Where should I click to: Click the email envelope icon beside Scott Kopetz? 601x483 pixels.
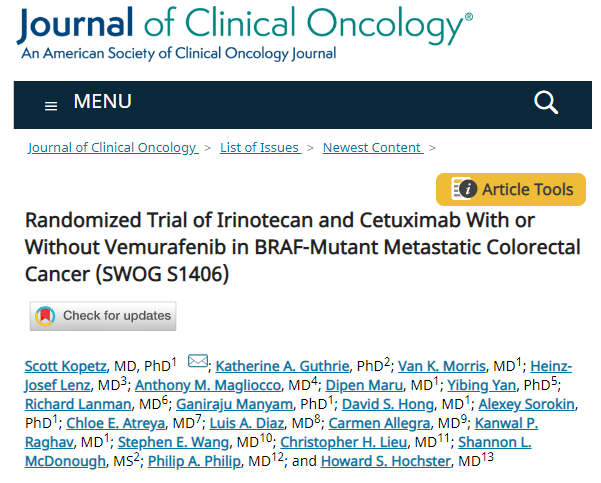click(198, 361)
